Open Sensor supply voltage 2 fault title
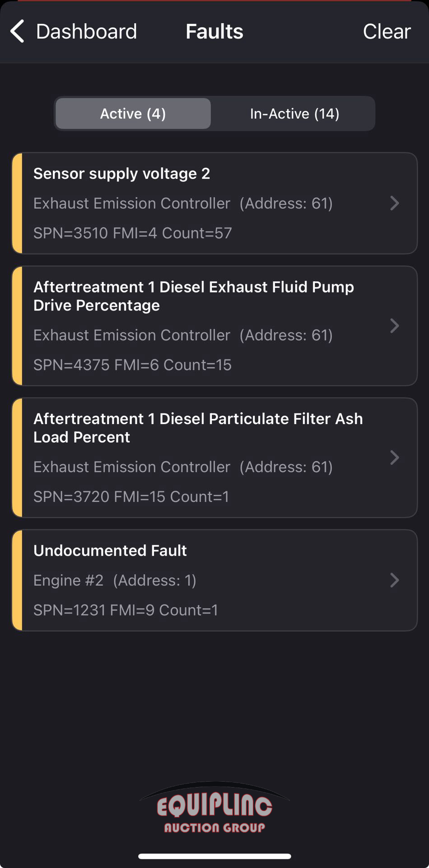Image resolution: width=429 pixels, height=868 pixels. tap(121, 174)
